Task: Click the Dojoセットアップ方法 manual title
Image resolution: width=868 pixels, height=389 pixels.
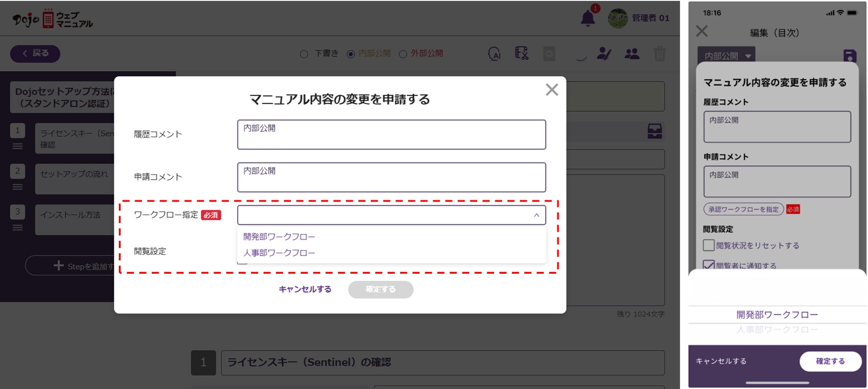Action: coord(62,97)
